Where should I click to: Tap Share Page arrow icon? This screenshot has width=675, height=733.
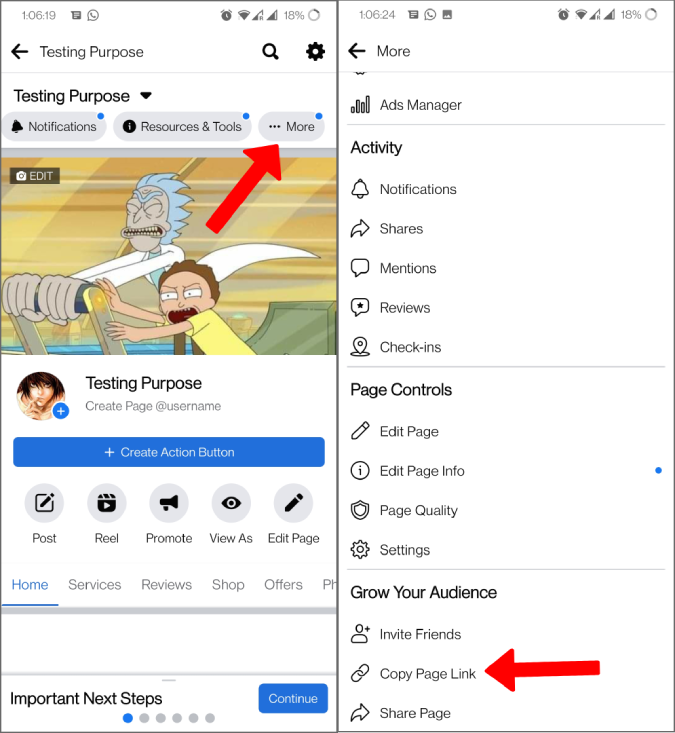point(360,713)
